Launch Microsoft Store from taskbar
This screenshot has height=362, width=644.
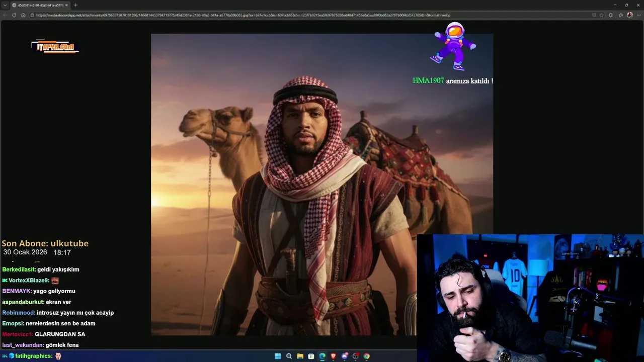coord(311,356)
